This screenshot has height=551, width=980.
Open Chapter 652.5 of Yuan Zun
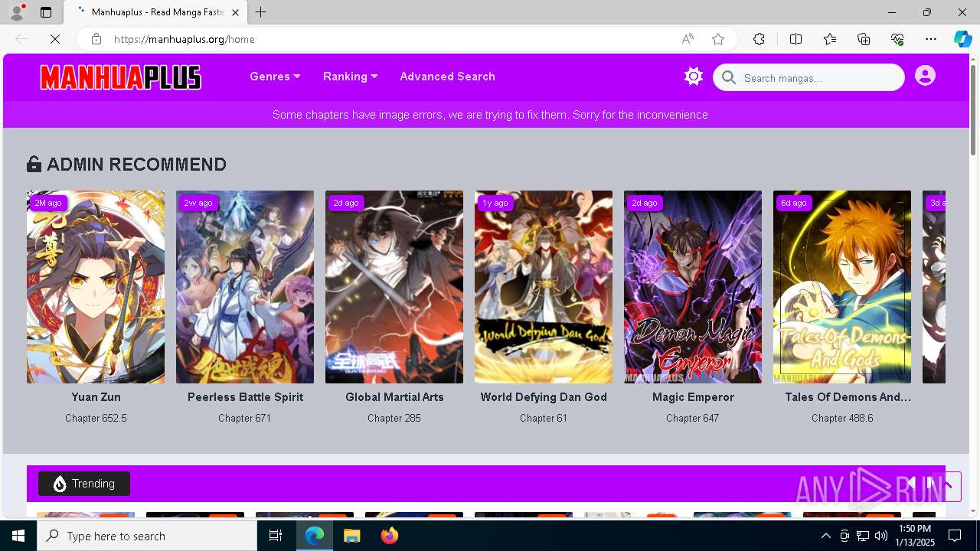96,418
